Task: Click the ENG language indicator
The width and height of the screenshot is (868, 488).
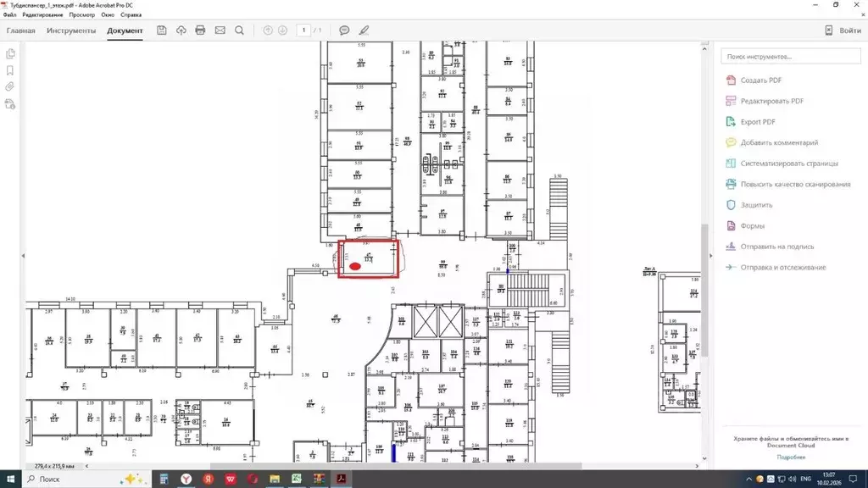Action: [805, 479]
